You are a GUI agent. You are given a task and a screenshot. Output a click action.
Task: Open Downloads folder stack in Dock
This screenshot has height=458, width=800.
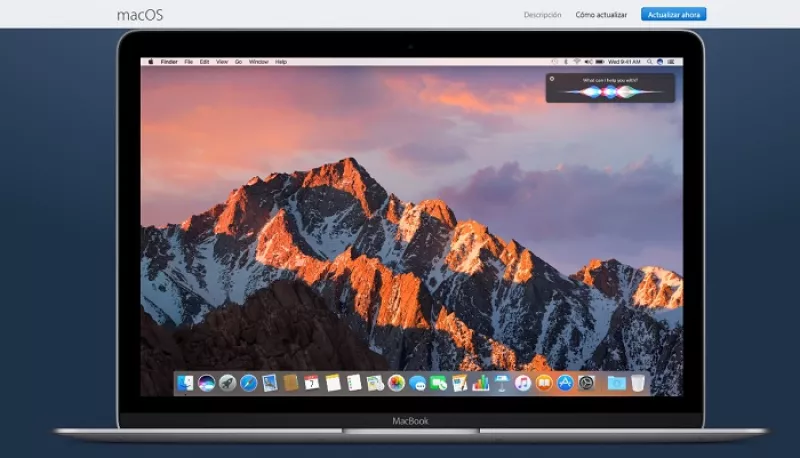(x=616, y=383)
